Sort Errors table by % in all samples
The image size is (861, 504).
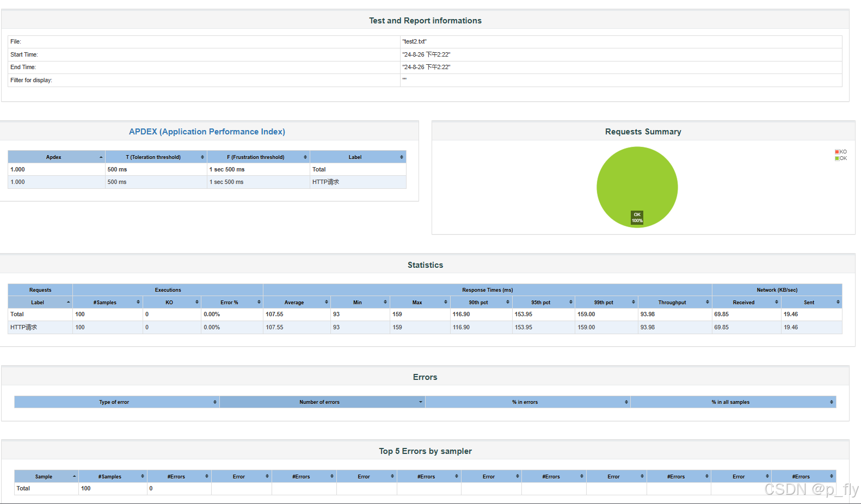pos(733,402)
